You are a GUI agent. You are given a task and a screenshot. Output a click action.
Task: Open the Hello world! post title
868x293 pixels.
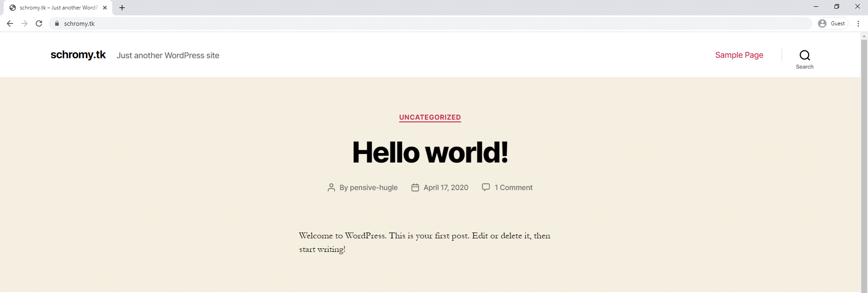pos(430,153)
